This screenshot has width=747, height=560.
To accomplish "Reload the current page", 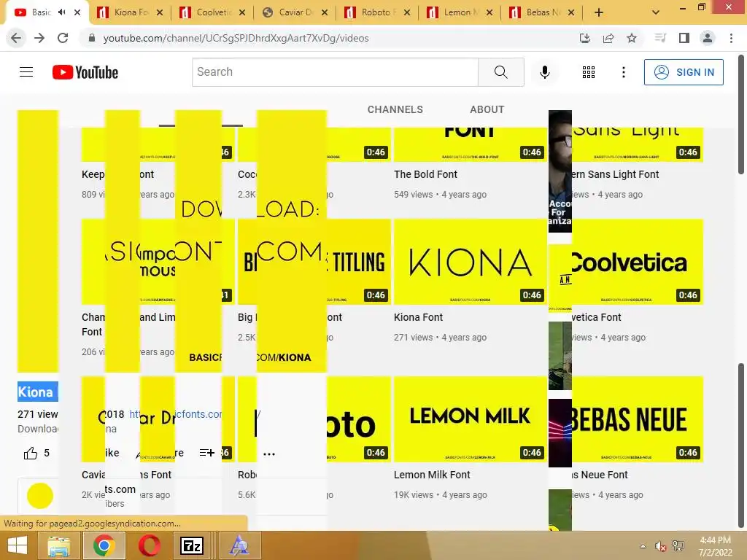I will point(63,38).
